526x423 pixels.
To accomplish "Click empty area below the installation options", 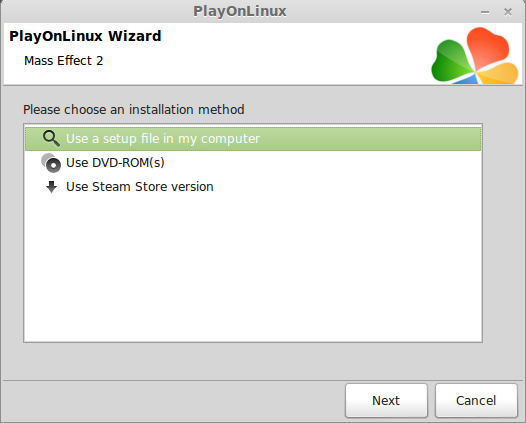I will pyautogui.click(x=253, y=270).
